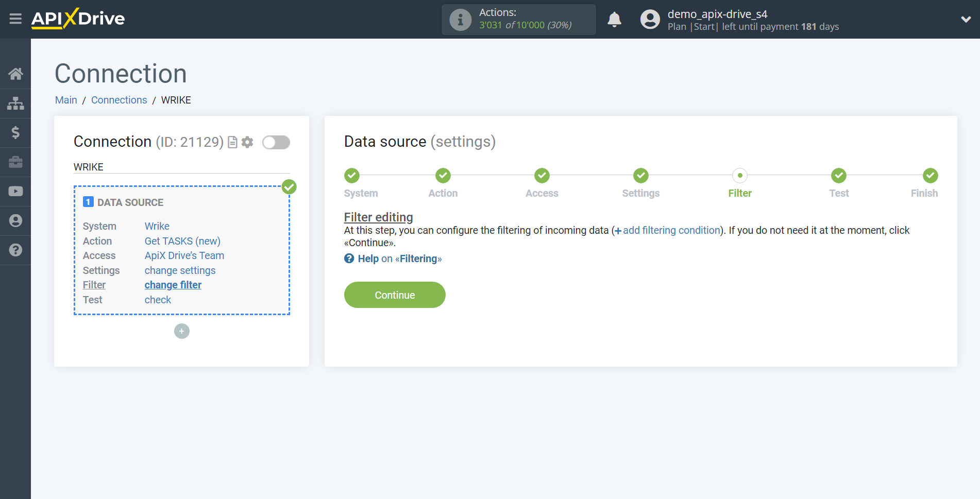Add a new block with plus icon

[182, 331]
